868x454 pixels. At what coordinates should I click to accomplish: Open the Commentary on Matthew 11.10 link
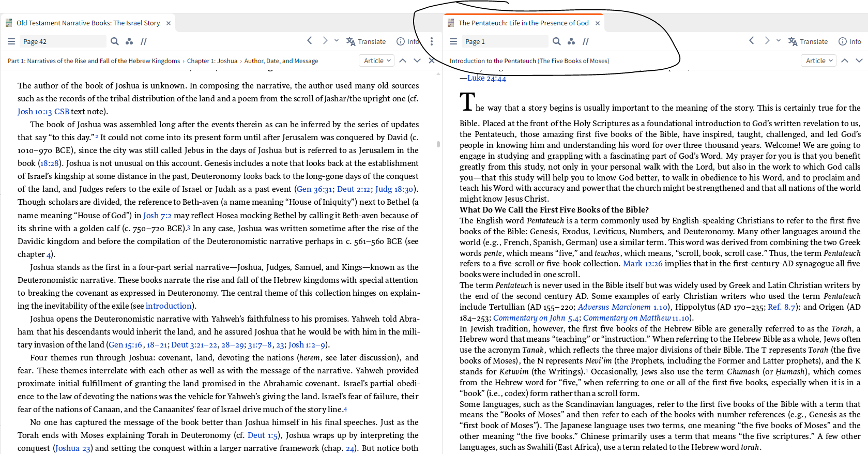click(x=636, y=318)
